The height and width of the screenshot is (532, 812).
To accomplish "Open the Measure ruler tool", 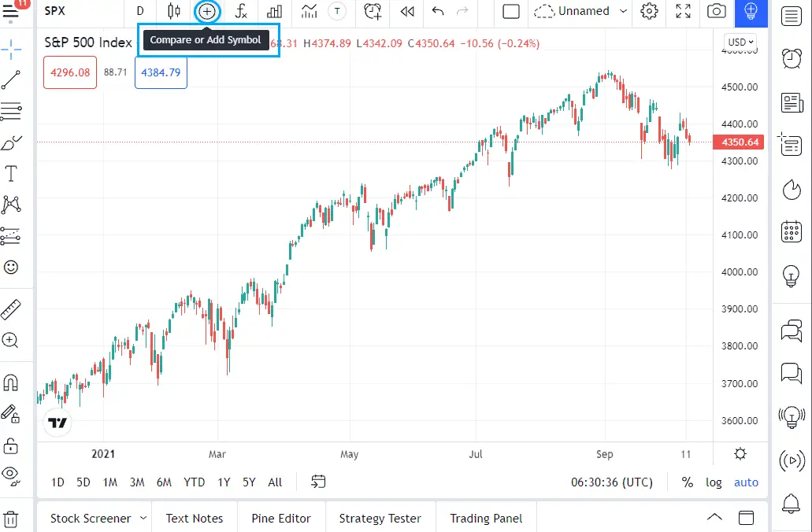I will (12, 308).
